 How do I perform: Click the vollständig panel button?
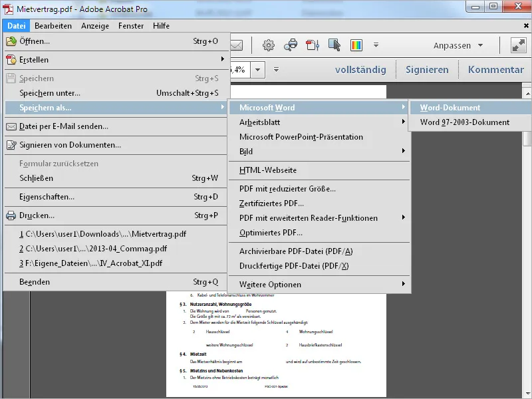click(360, 70)
